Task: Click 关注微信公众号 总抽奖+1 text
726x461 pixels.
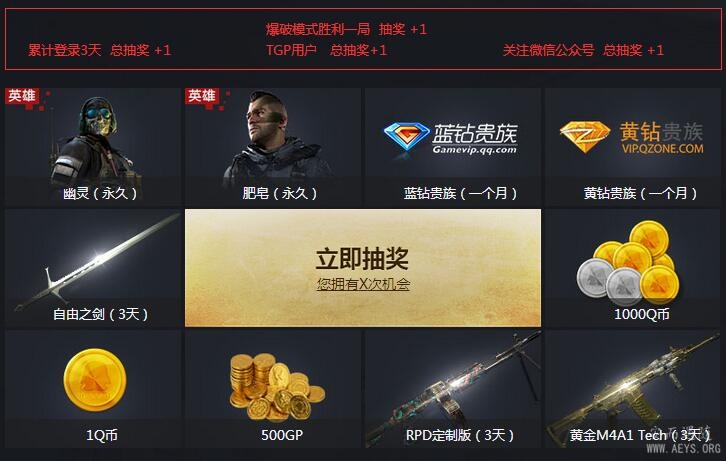Action: (583, 50)
